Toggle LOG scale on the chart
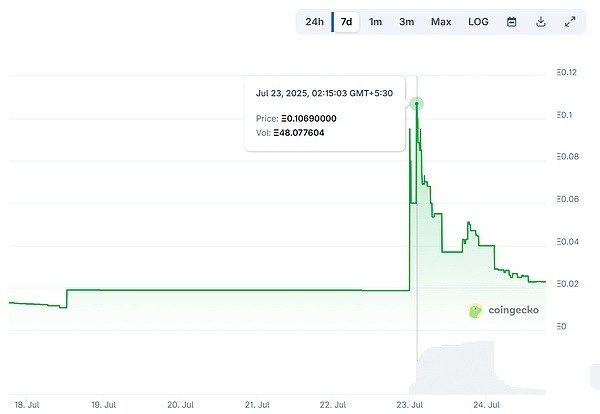The height and width of the screenshot is (414, 600). [478, 22]
